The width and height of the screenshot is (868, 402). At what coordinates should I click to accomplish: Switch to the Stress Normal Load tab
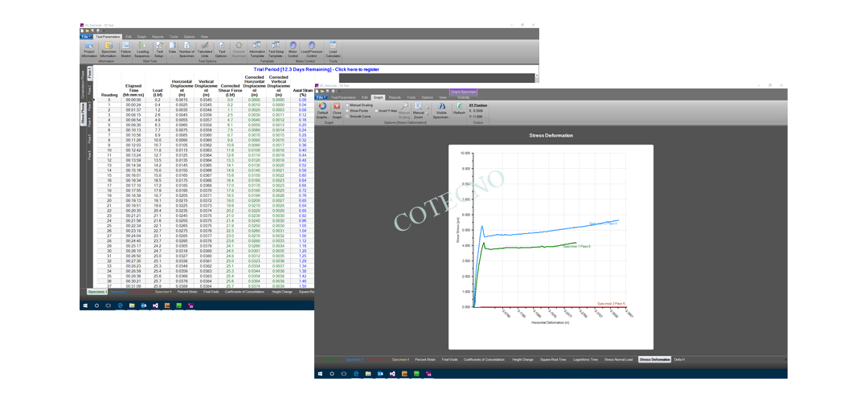point(618,359)
